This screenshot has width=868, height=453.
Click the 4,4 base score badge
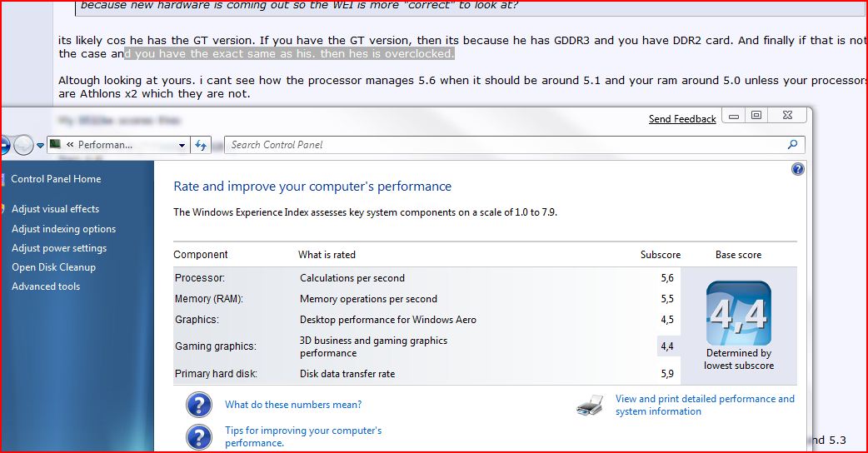tap(738, 313)
